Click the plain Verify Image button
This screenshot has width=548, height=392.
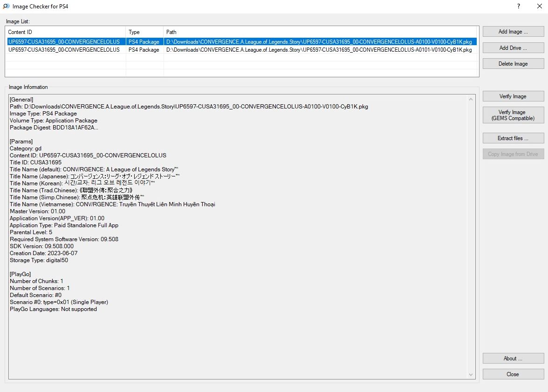(x=513, y=96)
